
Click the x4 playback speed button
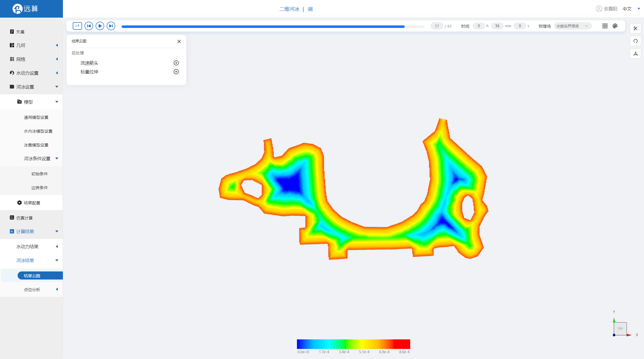(77, 26)
